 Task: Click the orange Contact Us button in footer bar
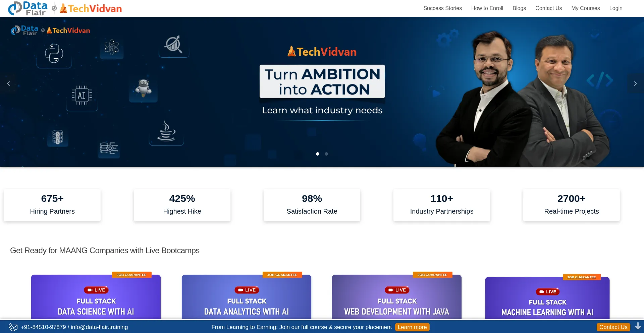coord(613,327)
